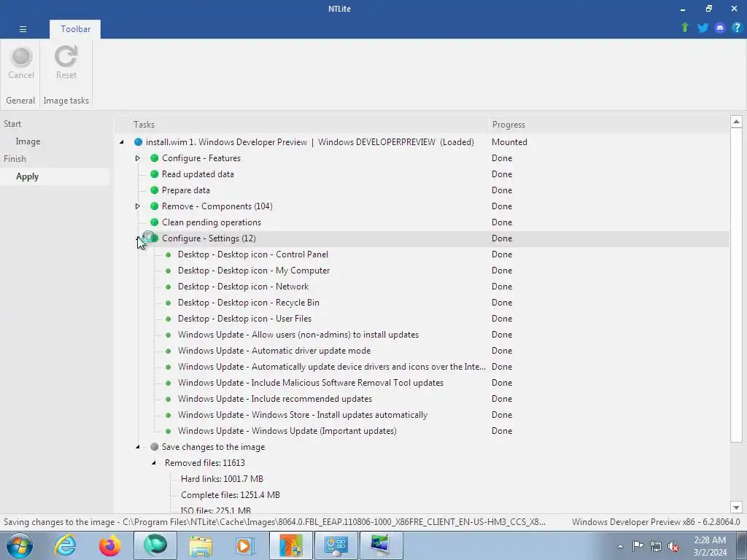Viewport: 747px width, 560px height.
Task: Click the scrollbar down arrow
Action: 736,507
